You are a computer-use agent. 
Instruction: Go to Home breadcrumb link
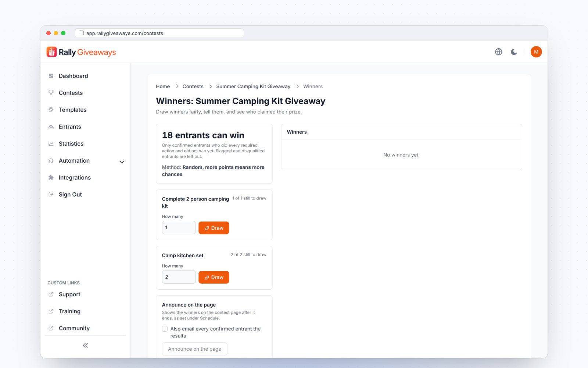pyautogui.click(x=163, y=86)
